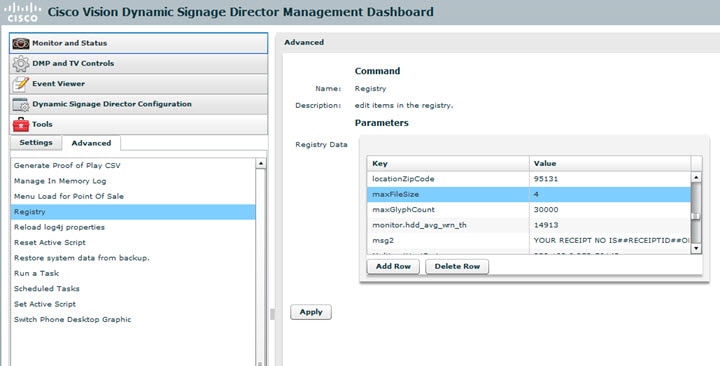
Task: Click the value 30000 cell
Action: [610, 209]
